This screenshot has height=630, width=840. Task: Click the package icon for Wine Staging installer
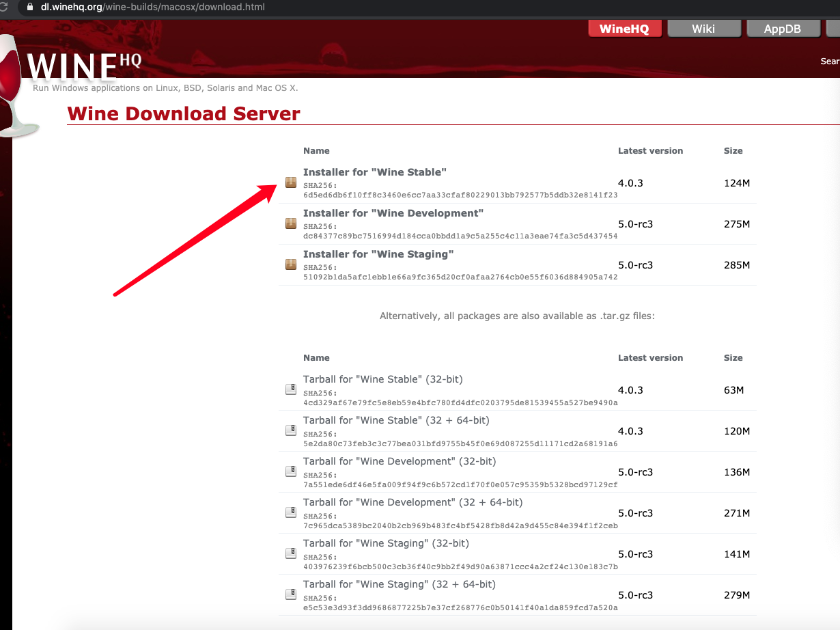291,265
